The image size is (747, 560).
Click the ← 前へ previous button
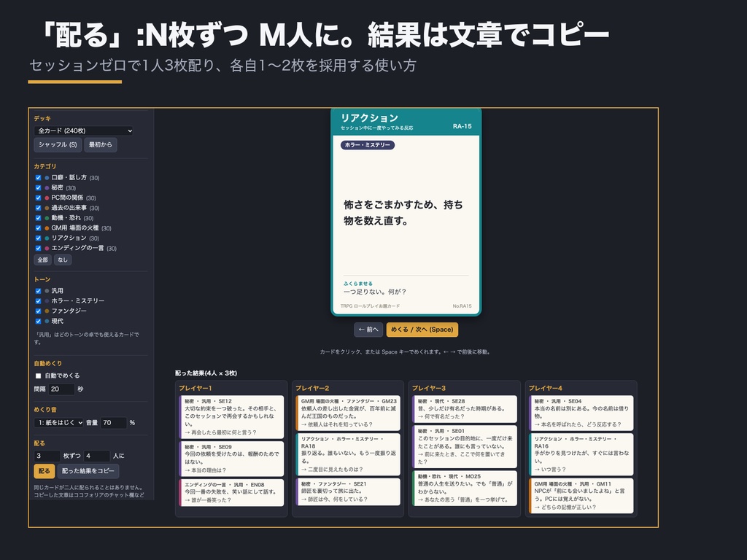pyautogui.click(x=368, y=330)
